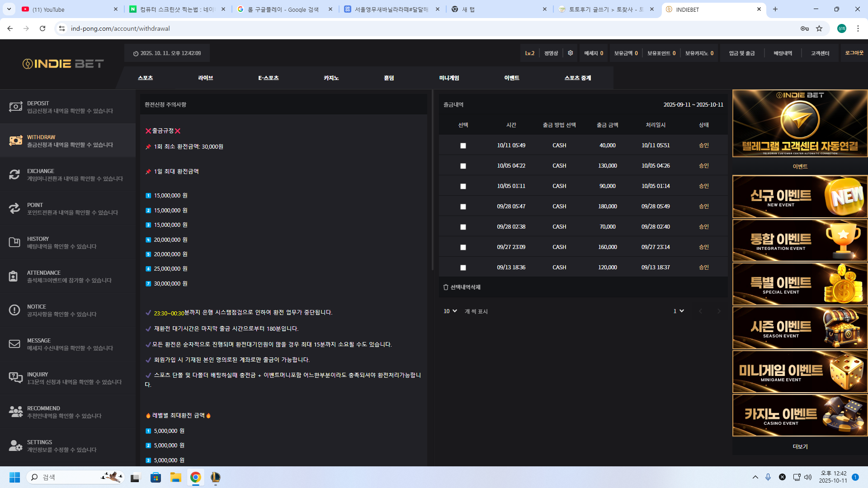Screen dimensions: 868x488
Task: Click the 로그아웃 link
Action: coord(854,53)
